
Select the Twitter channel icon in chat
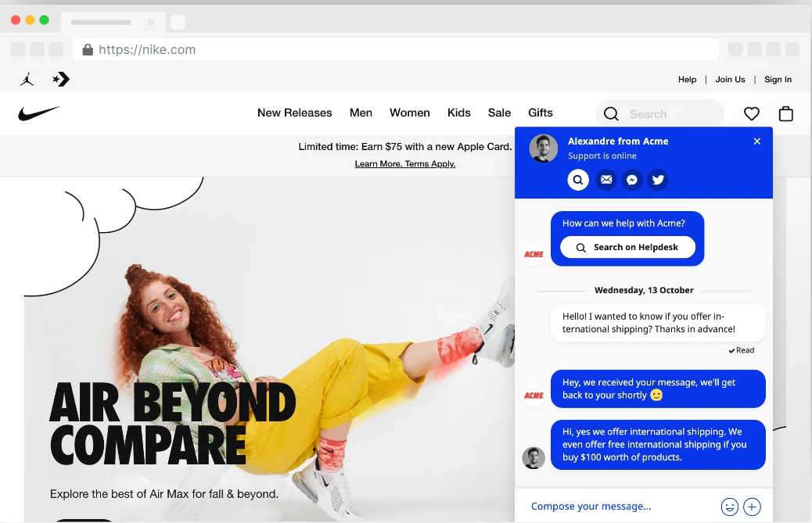[658, 180]
